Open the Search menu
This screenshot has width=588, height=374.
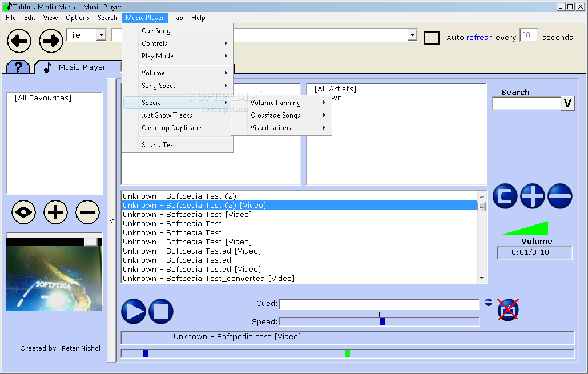click(108, 18)
